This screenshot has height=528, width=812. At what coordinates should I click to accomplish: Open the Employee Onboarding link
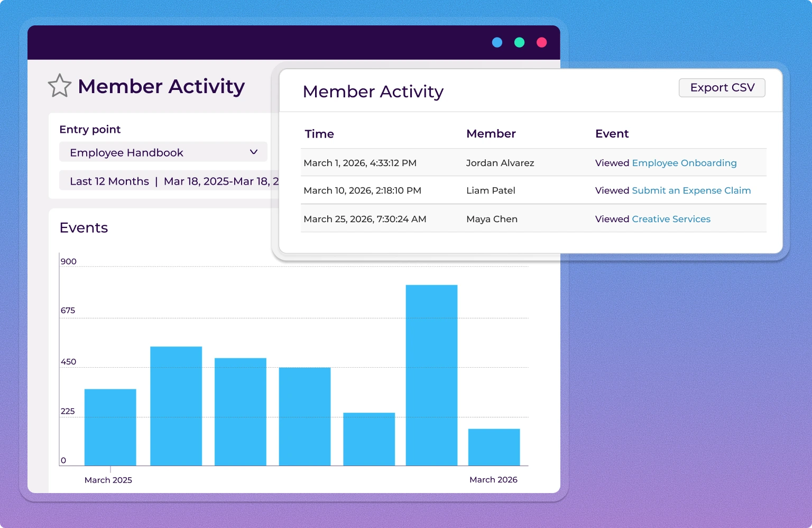click(684, 163)
